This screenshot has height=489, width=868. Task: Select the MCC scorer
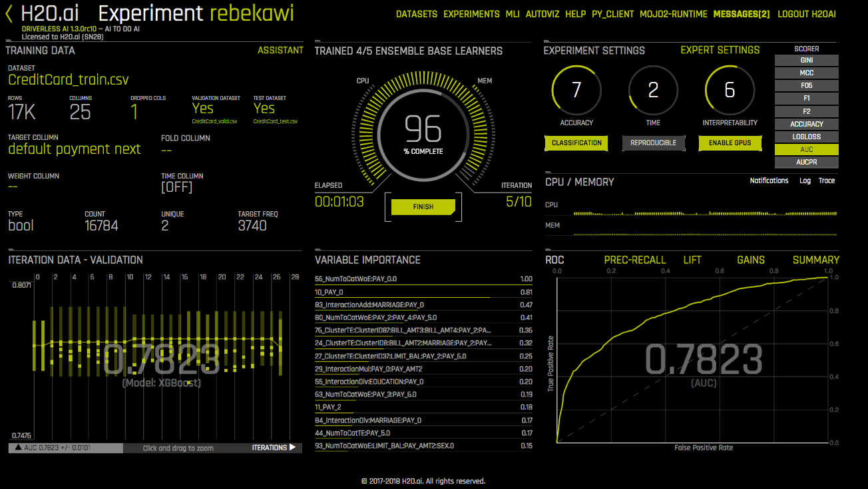(x=807, y=73)
